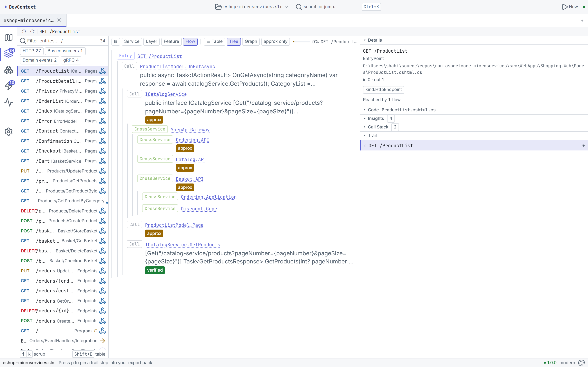Filter by gRPC 4 entries
This screenshot has height=367, width=588.
point(71,60)
